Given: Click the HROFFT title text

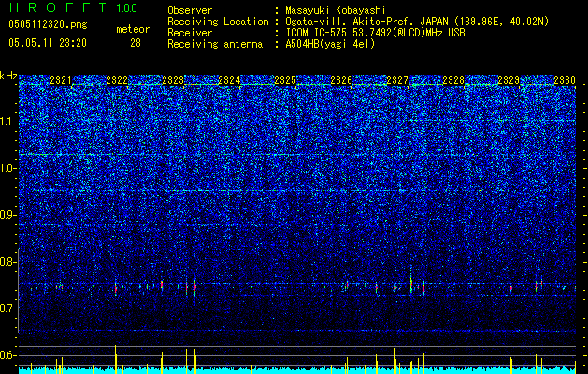Looking at the screenshot, I should click(58, 7).
